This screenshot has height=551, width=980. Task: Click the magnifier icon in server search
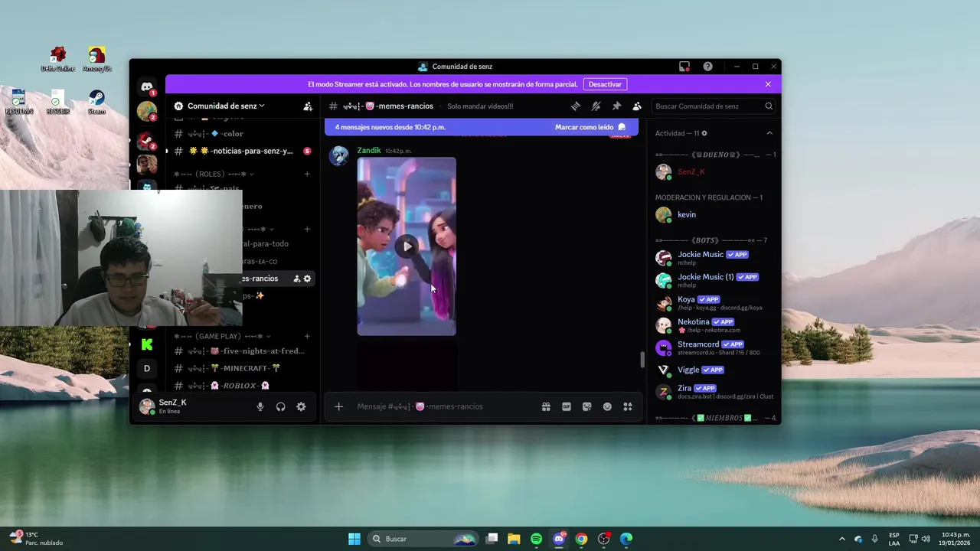(769, 106)
